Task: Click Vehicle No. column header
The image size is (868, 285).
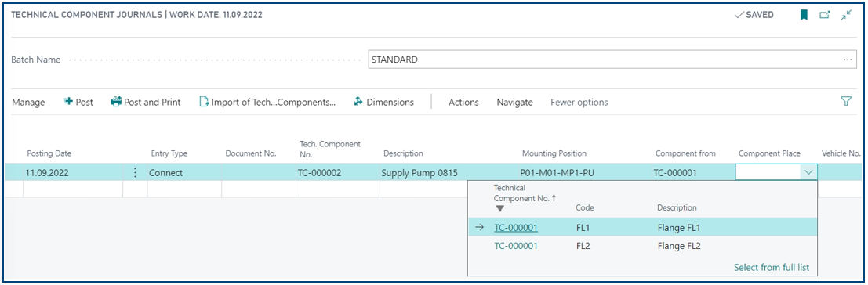Action: tap(841, 153)
